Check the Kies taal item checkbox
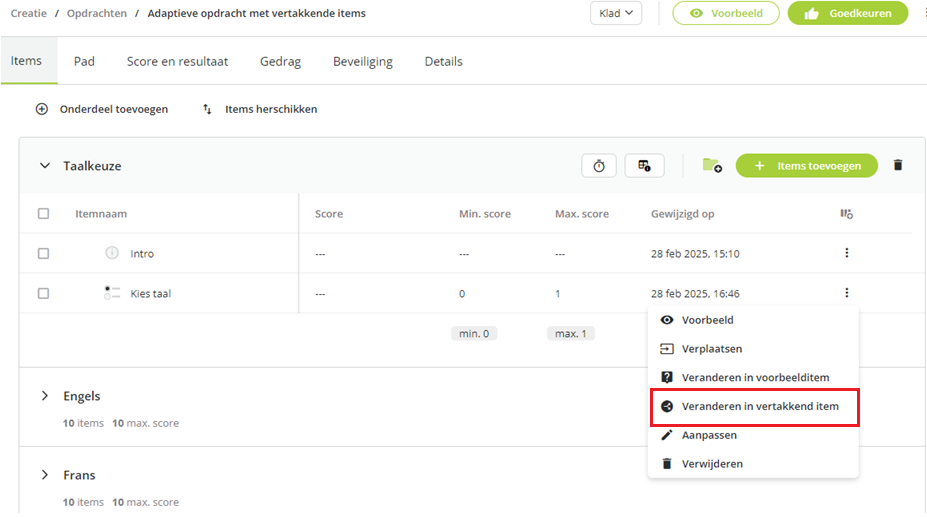This screenshot has width=927, height=517. click(43, 293)
